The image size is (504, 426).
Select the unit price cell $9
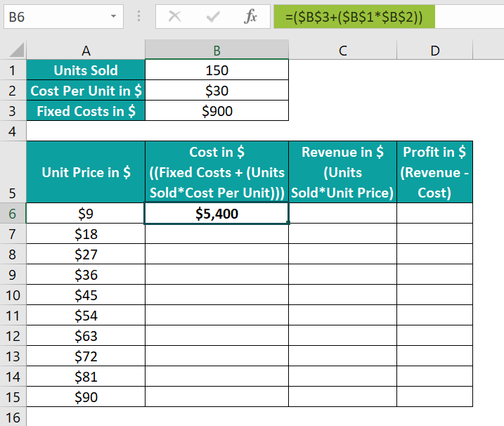[x=86, y=214]
